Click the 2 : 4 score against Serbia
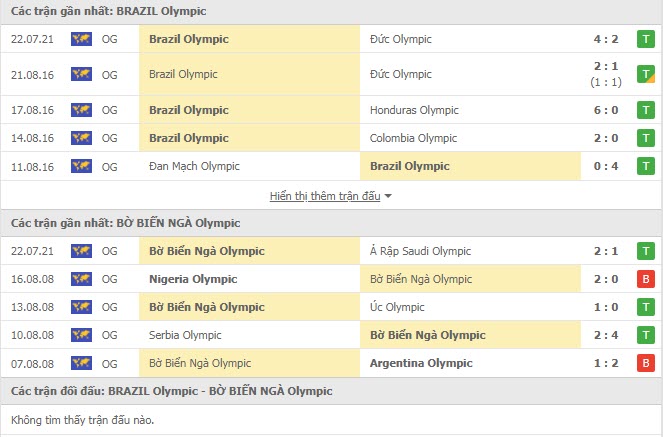Viewport: 663px width, 437px height. (603, 335)
